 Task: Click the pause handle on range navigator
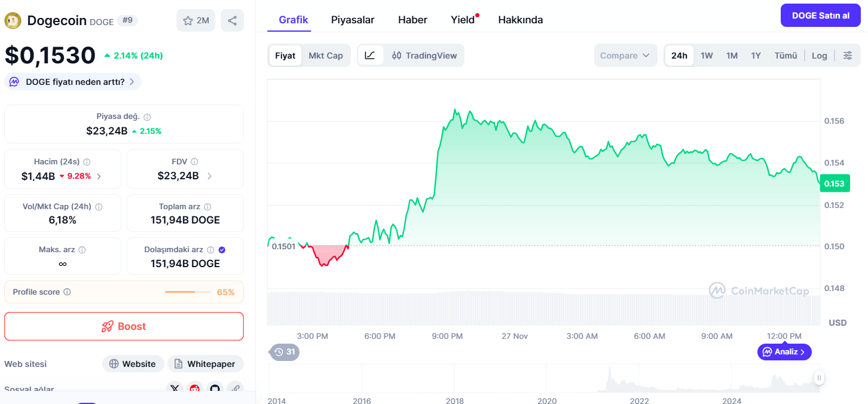(819, 378)
